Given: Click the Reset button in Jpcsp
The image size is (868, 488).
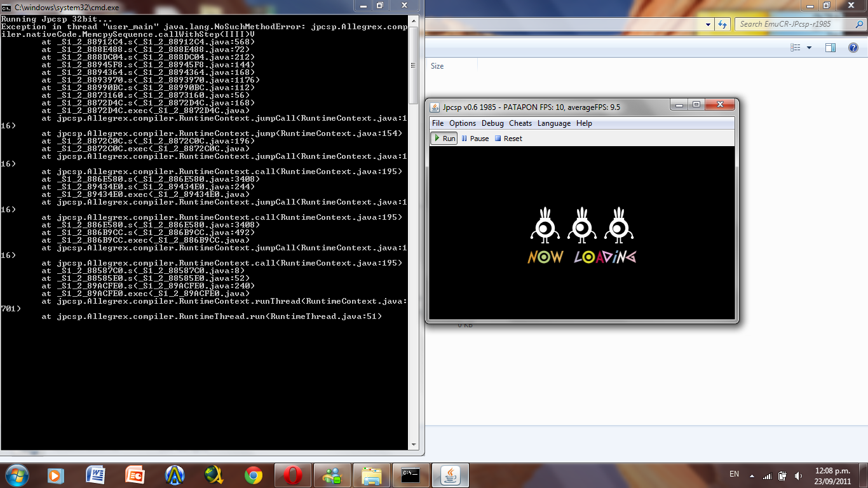Looking at the screenshot, I should click(508, 139).
